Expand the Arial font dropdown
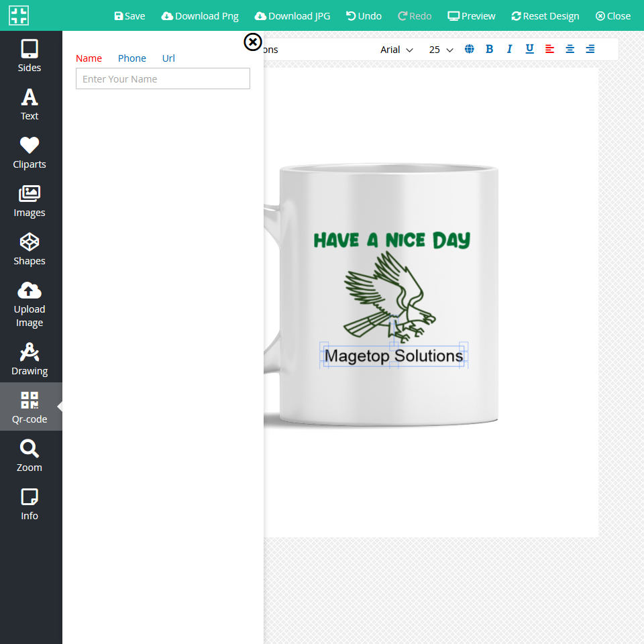Screen dimensions: 644x644 pos(396,50)
